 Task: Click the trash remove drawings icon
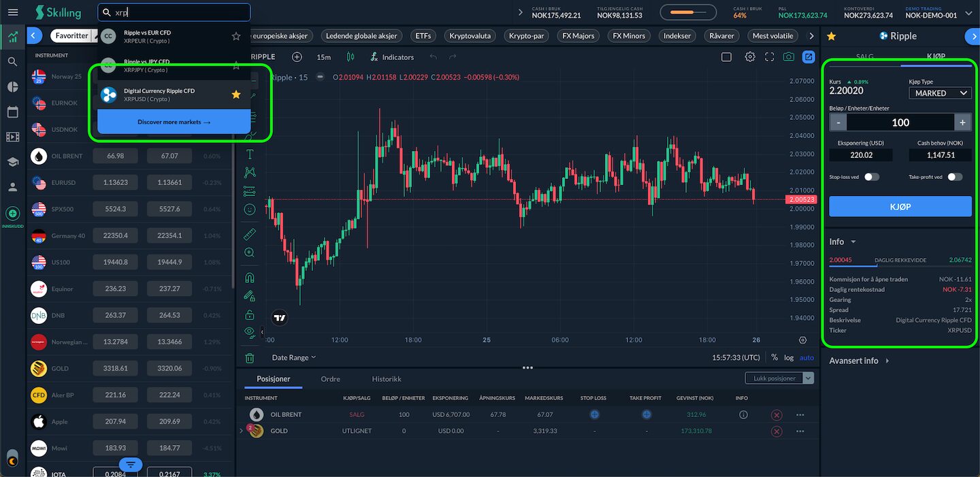pyautogui.click(x=250, y=358)
